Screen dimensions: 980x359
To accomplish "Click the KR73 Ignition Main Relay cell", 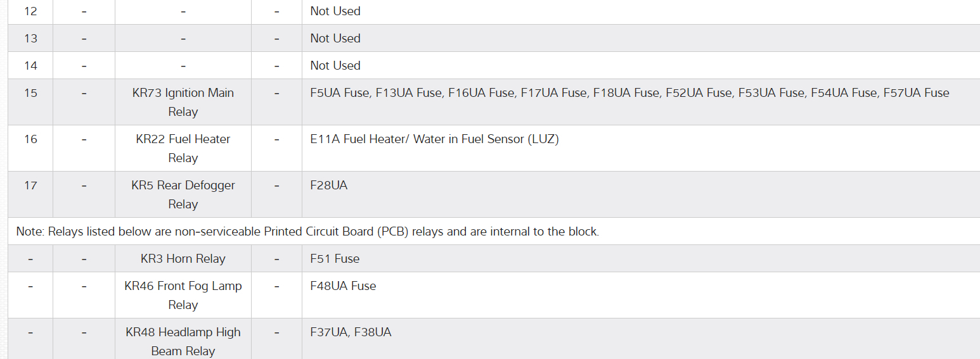I will coord(183,102).
